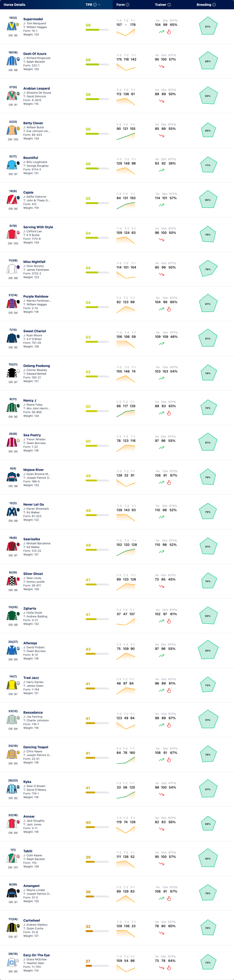Select the Breeding column header
This screenshot has height=980, width=234.
coord(204,5)
